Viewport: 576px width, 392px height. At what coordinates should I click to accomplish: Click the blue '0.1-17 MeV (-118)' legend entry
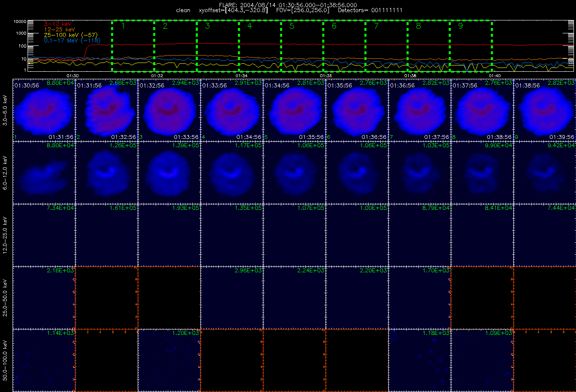coord(72,40)
